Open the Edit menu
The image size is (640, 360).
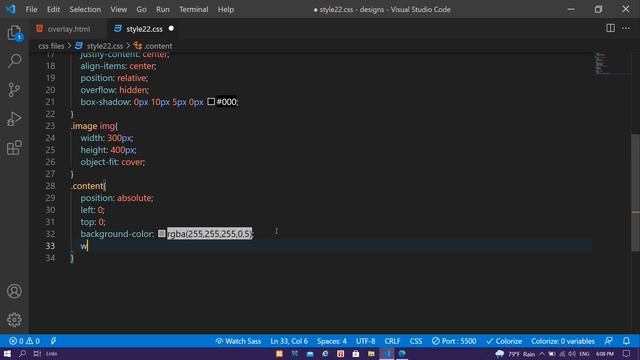[53, 9]
